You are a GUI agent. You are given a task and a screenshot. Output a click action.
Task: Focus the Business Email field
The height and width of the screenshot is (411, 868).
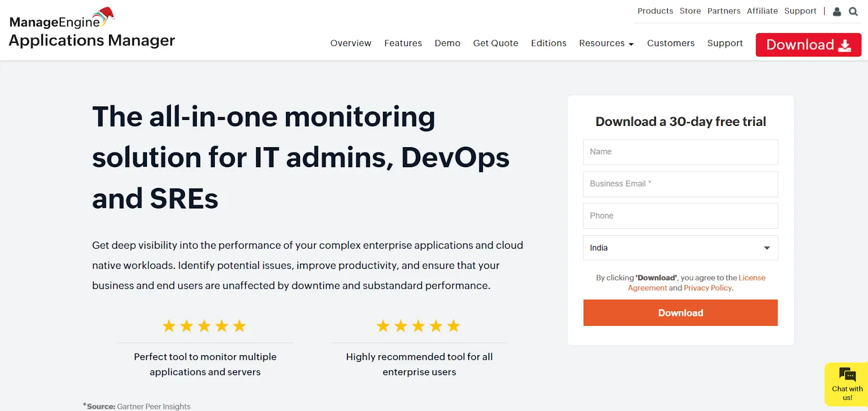tap(680, 184)
